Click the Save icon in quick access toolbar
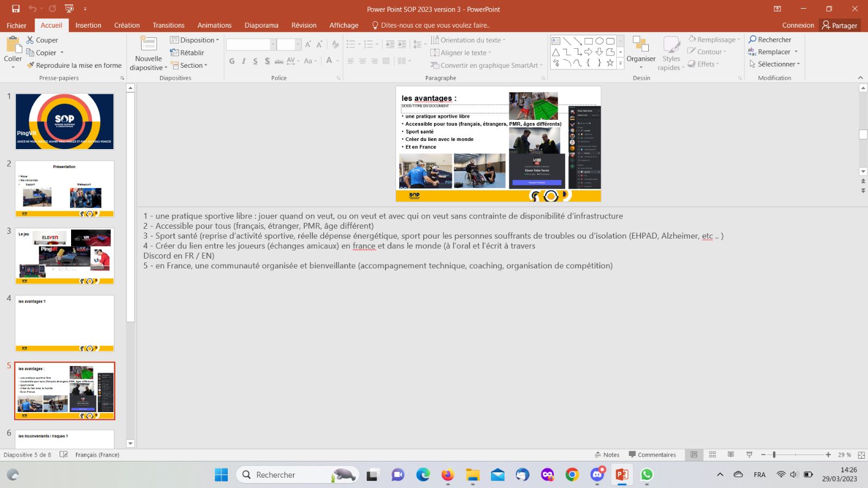The width and height of the screenshot is (868, 488). coord(16,9)
